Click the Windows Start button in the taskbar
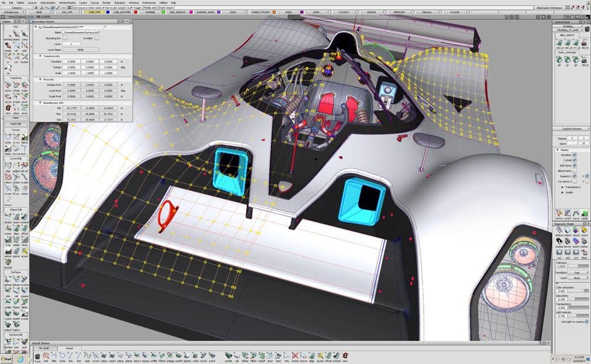The width and height of the screenshot is (591, 364). coord(6,359)
